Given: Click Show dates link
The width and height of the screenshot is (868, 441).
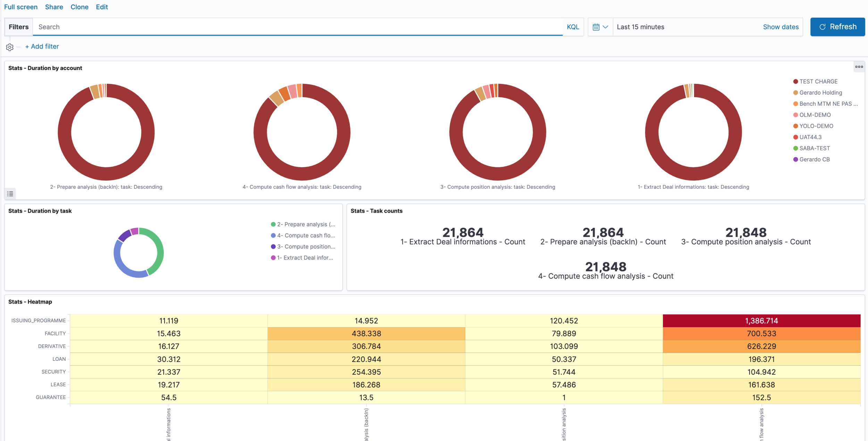Looking at the screenshot, I should tap(781, 27).
